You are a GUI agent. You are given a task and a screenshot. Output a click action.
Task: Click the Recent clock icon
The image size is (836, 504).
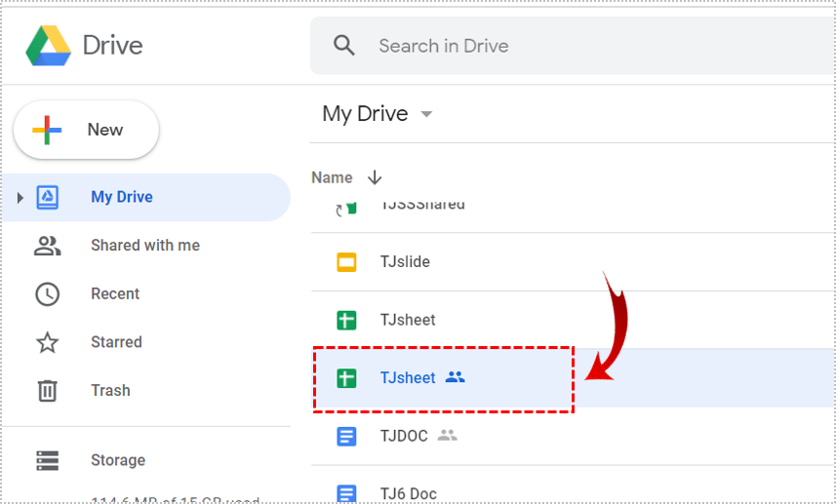47,294
